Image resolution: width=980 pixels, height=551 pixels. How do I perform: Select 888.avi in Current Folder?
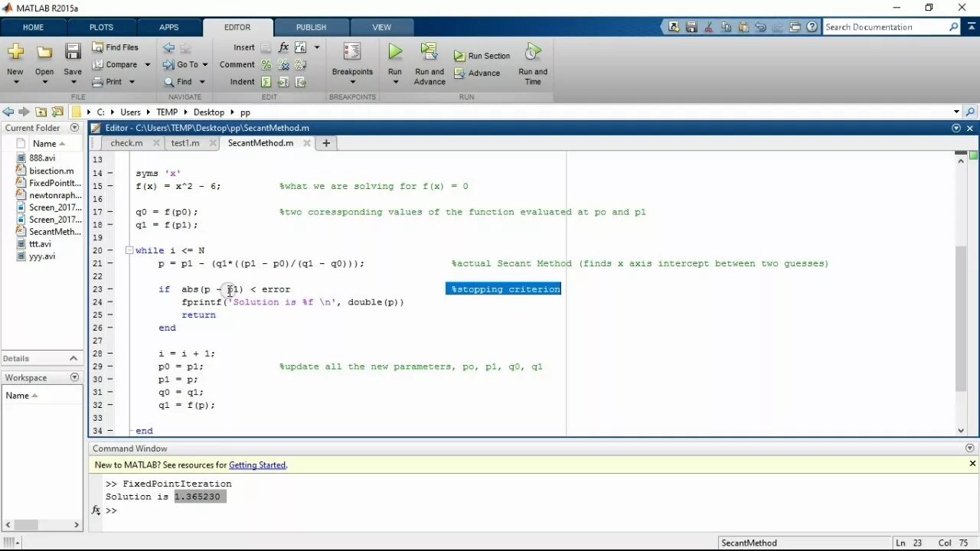click(42, 158)
